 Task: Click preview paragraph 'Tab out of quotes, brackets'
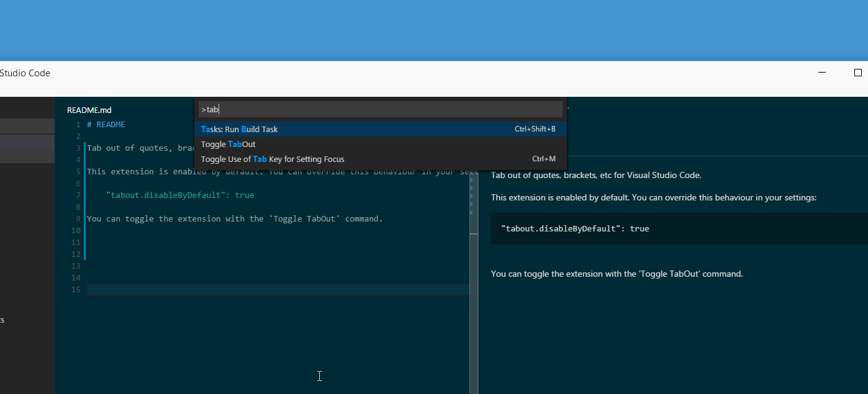tap(596, 175)
